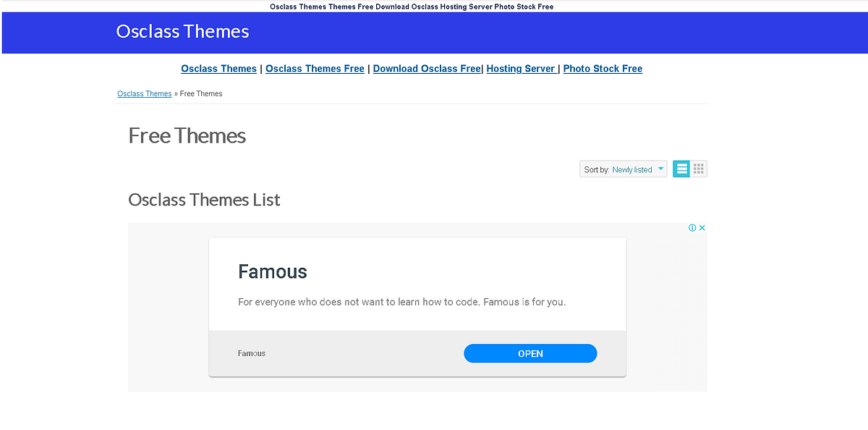Image resolution: width=868 pixels, height=430 pixels.
Task: Open the Download Osclass Free link
Action: (426, 68)
